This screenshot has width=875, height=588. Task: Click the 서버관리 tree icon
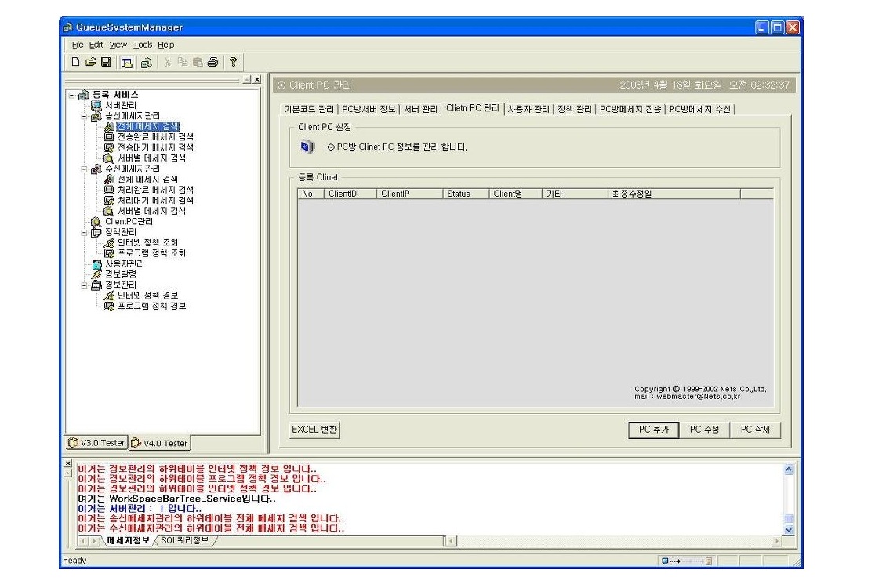click(96, 105)
